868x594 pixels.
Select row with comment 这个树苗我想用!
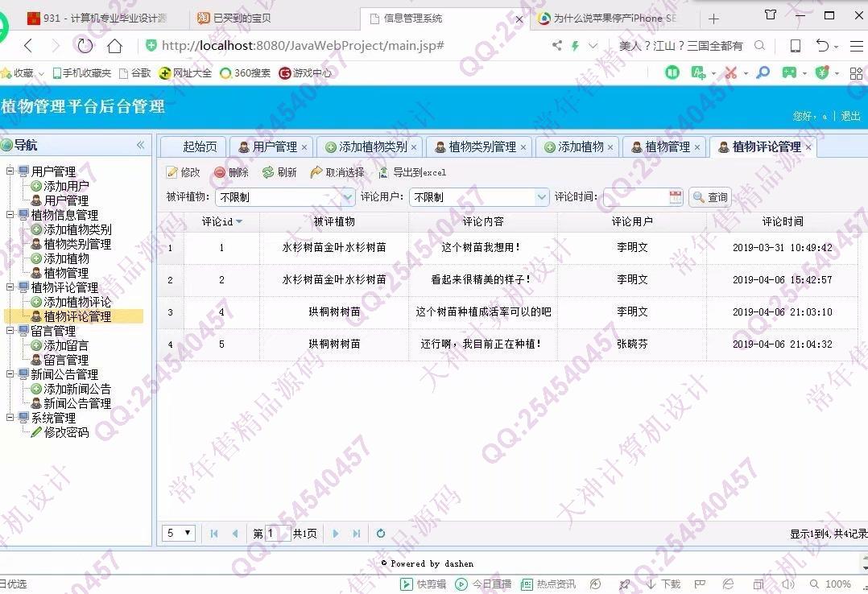(507, 248)
